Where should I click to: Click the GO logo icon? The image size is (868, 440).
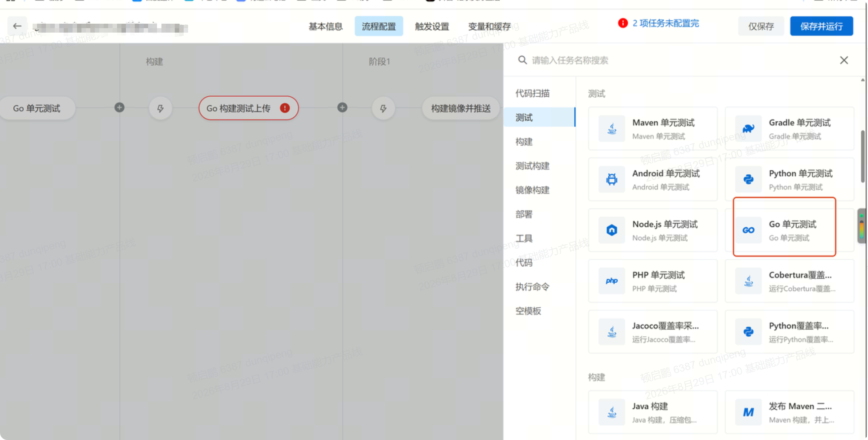748,230
